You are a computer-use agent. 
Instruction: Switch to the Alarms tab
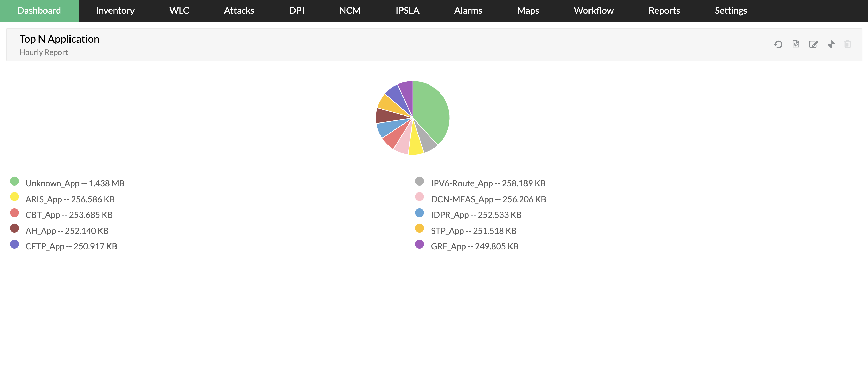click(468, 11)
